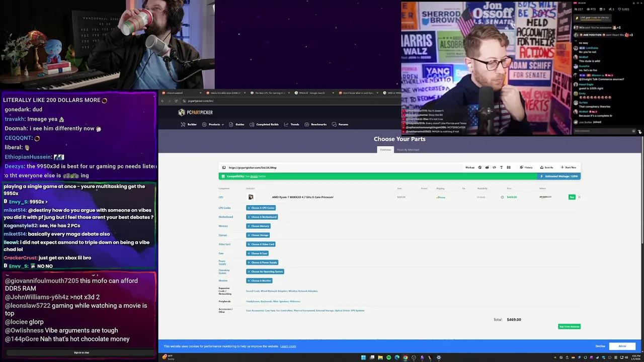Select the BBCode markup icon
Image resolution: width=644 pixels, height=362 pixels.
coord(509,167)
